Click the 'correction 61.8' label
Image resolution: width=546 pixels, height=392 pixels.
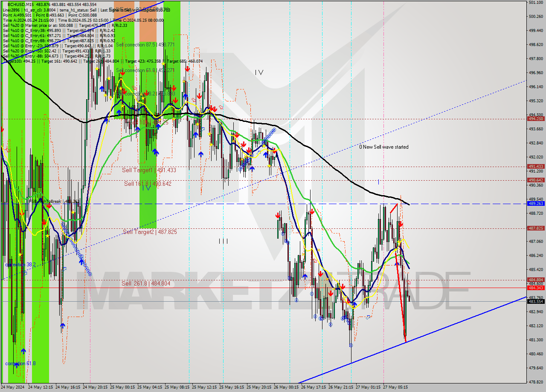coord(20,363)
